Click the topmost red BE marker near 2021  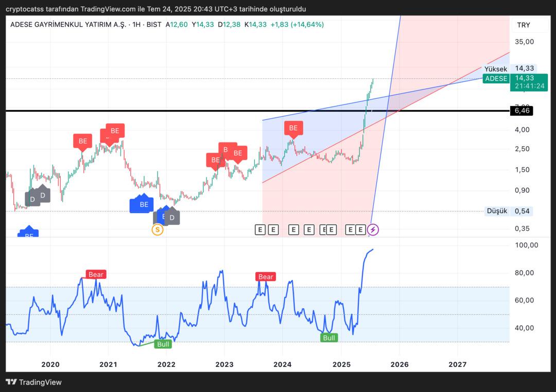(x=115, y=132)
